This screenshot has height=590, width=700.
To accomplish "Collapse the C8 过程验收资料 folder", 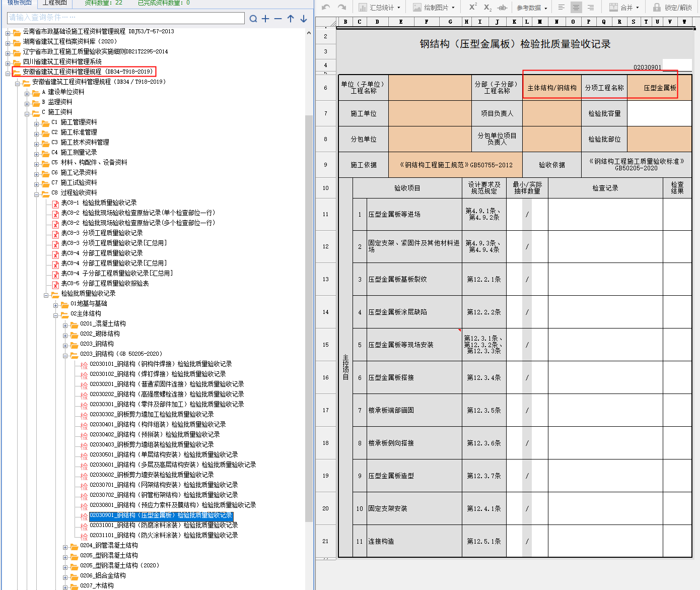I will click(36, 194).
